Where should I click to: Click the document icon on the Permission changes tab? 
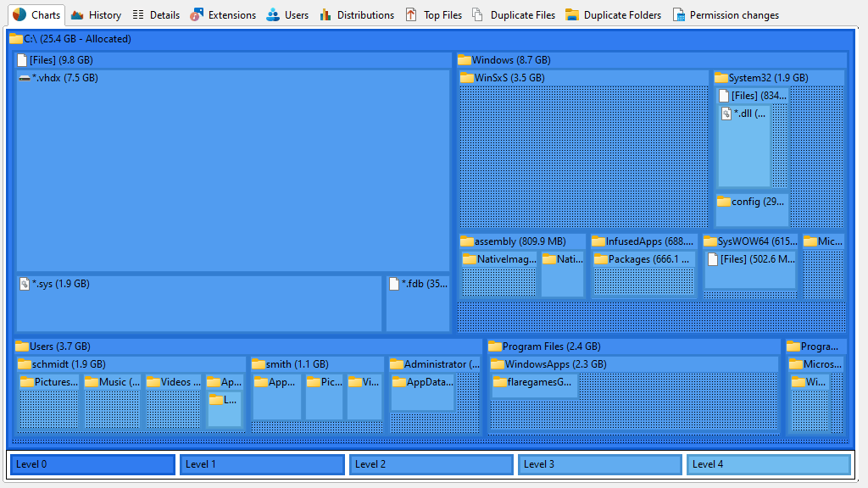tap(677, 14)
